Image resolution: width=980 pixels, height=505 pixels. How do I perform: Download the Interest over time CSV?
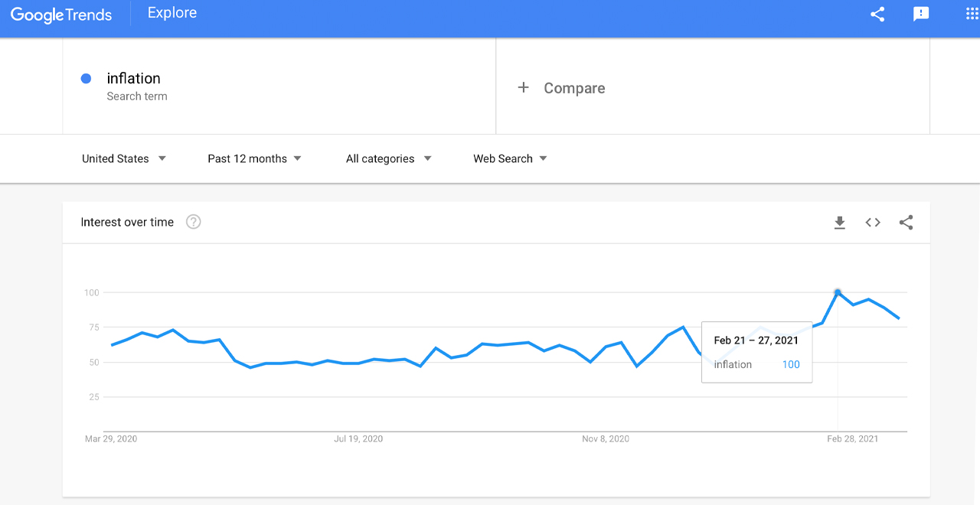pos(840,223)
